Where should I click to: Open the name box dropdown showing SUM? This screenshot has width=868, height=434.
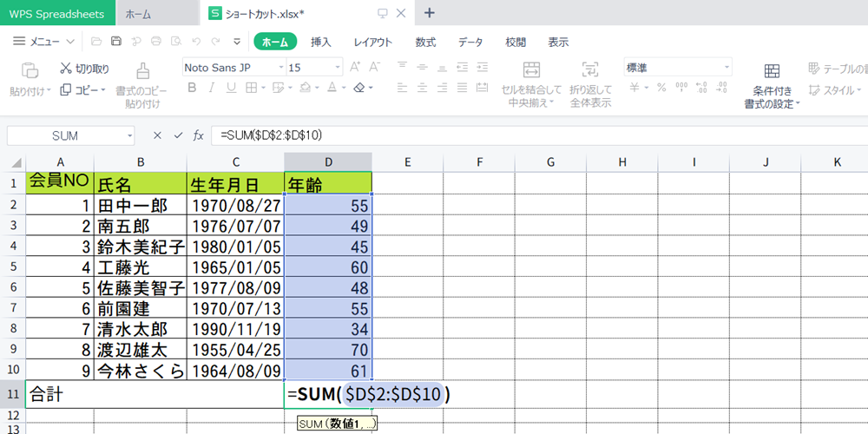(x=129, y=135)
